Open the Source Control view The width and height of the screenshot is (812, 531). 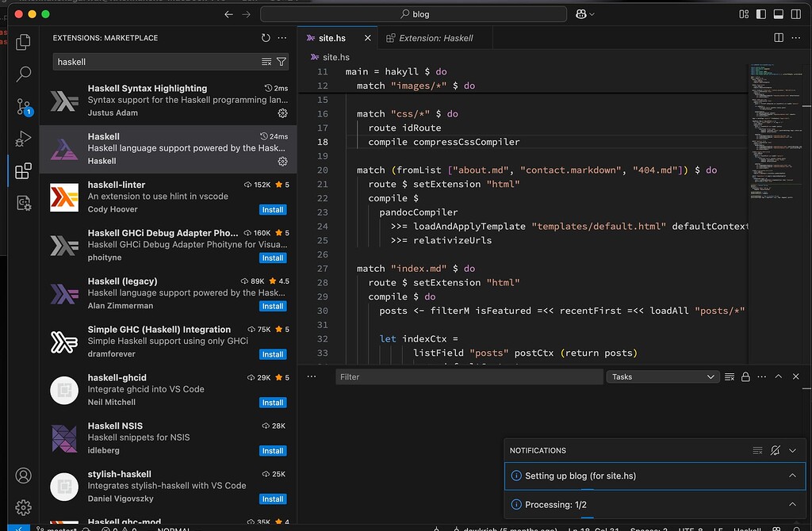tap(23, 106)
